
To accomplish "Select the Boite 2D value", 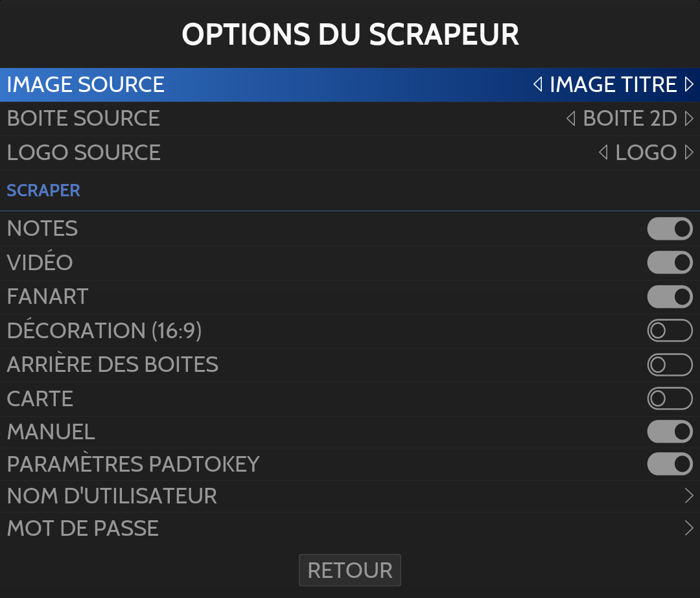I will coord(629,119).
